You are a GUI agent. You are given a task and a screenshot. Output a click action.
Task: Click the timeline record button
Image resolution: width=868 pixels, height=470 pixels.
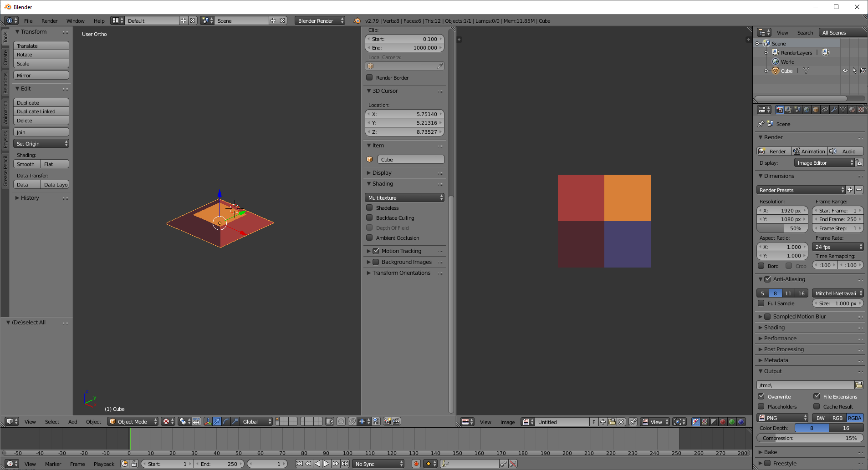coord(416,464)
